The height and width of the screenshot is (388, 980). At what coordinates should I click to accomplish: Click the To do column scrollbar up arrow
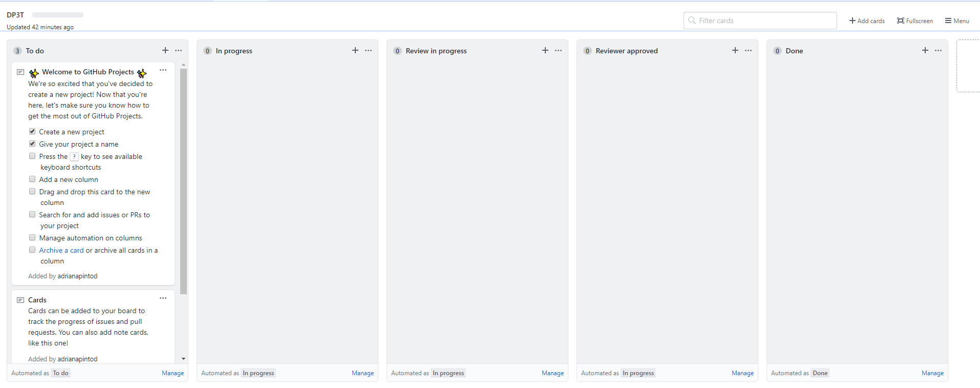tap(183, 65)
